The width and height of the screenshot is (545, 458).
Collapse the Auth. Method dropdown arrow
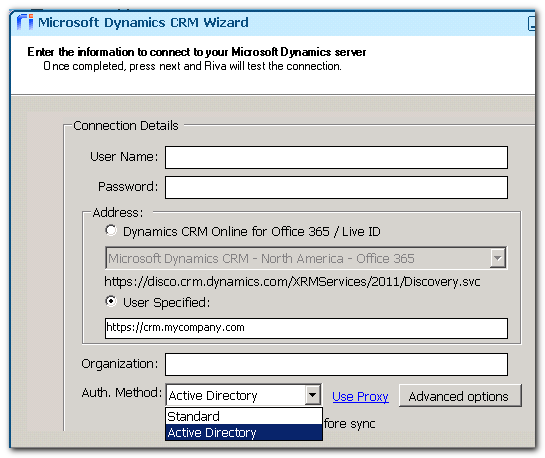[x=312, y=395]
